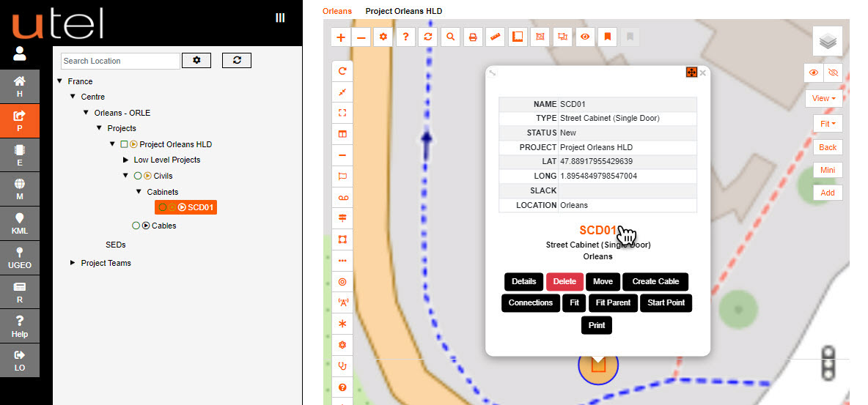Open the KML sidebar item
Screen dimensions: 868x405
(20, 223)
